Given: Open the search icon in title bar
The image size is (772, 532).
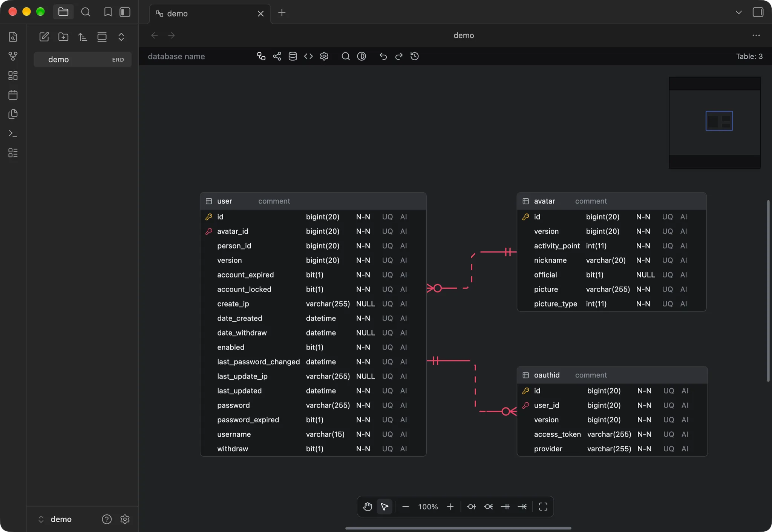Looking at the screenshot, I should tap(86, 12).
